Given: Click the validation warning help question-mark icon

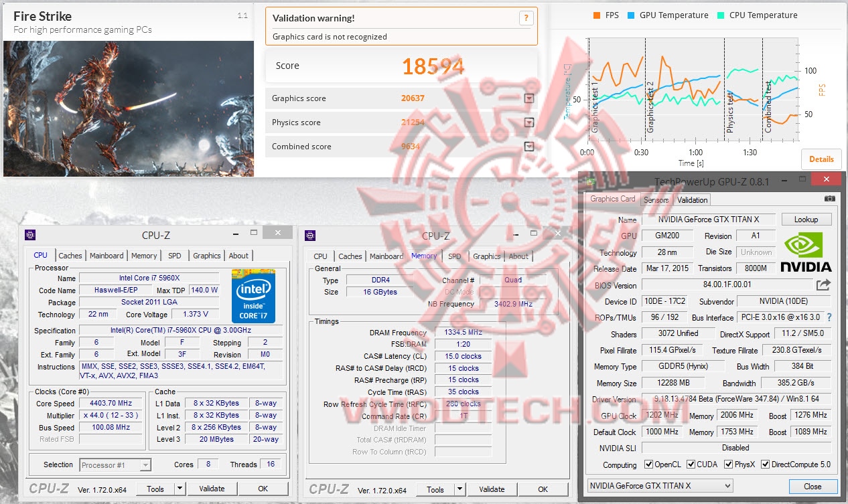Looking at the screenshot, I should [x=526, y=18].
